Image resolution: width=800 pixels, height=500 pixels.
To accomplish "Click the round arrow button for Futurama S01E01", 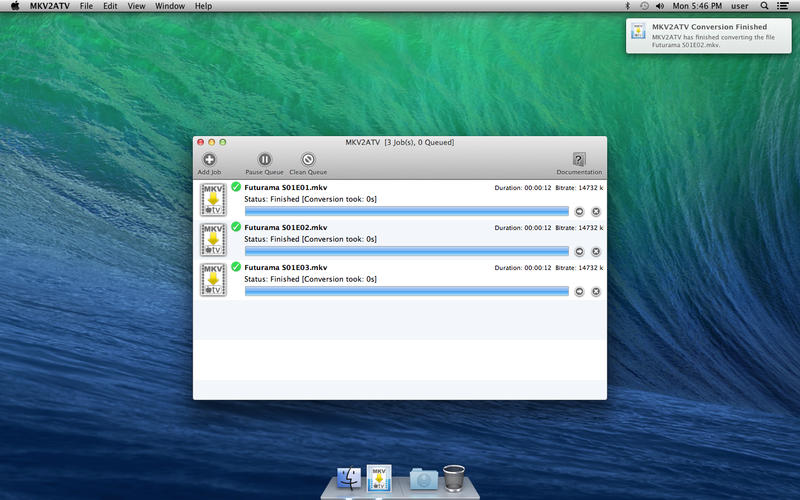I will click(x=579, y=211).
